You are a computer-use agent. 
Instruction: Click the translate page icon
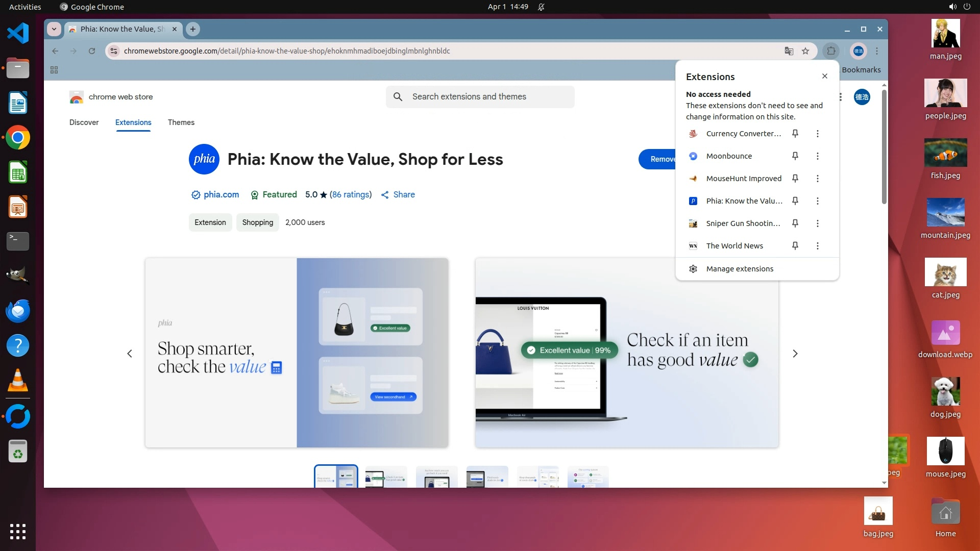(789, 51)
